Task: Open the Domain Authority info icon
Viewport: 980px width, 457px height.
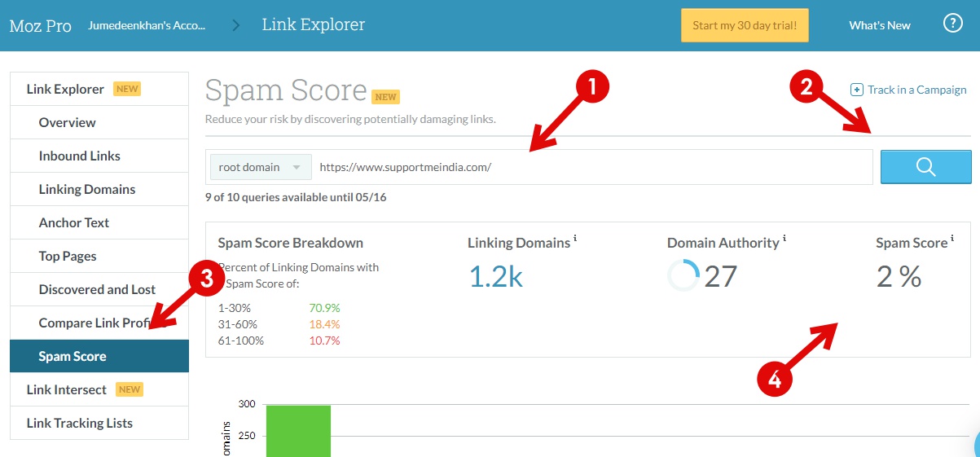Action: point(784,239)
